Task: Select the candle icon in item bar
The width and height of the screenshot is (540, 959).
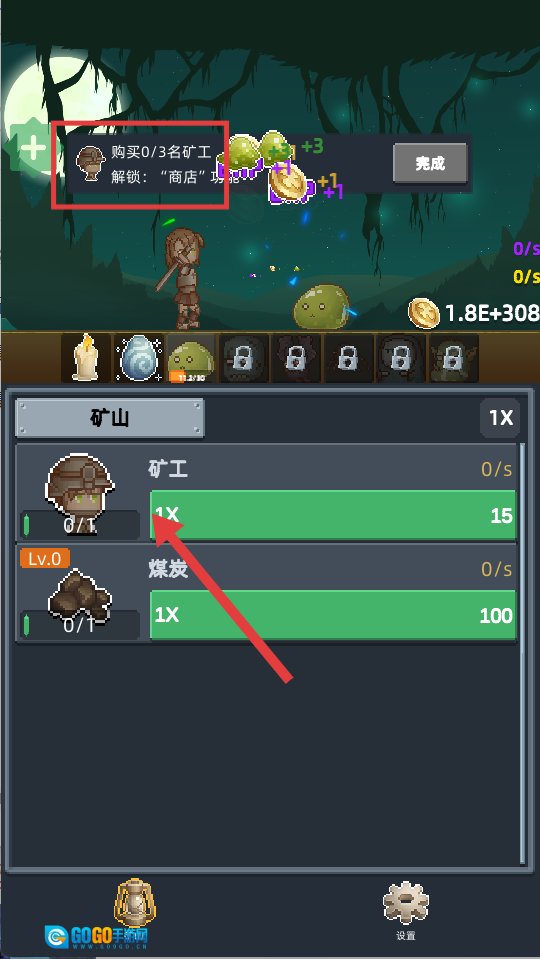Action: pos(86,358)
